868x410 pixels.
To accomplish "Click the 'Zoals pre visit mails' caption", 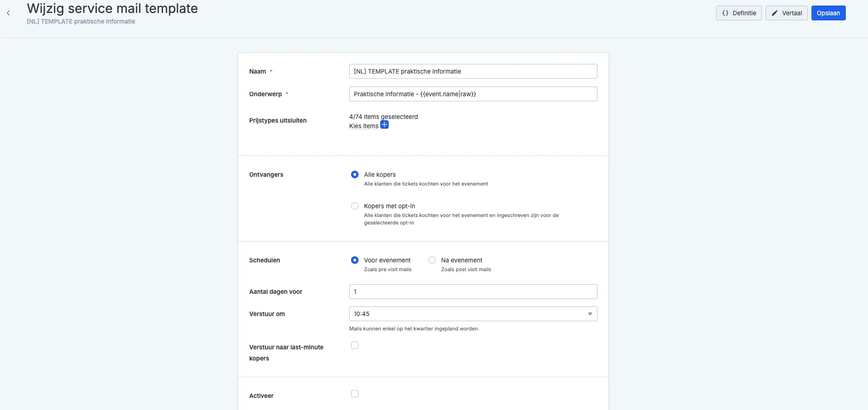I will point(388,269).
